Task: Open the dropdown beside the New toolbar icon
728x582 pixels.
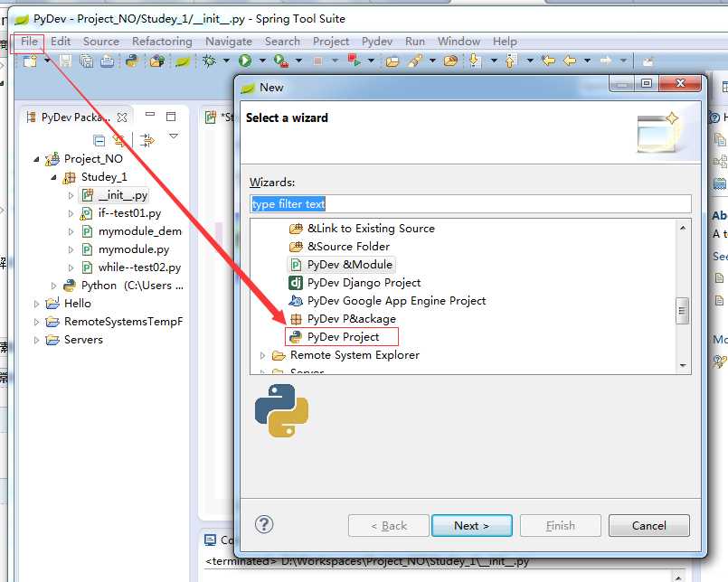Action: pos(47,61)
